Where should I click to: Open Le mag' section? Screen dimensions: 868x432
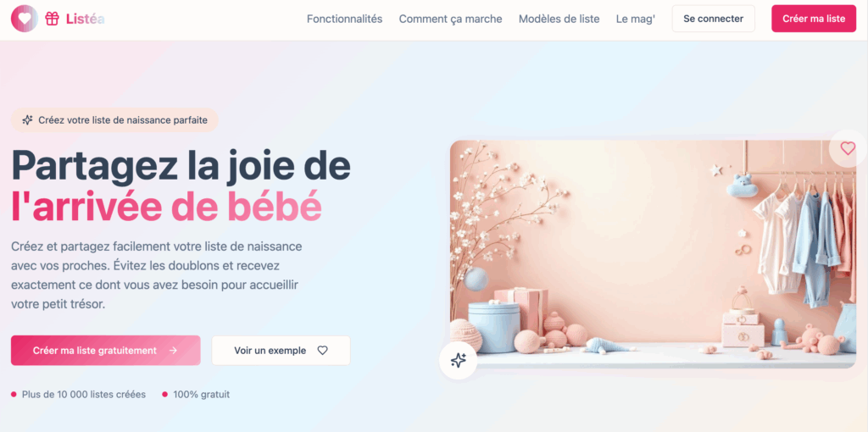(x=636, y=19)
